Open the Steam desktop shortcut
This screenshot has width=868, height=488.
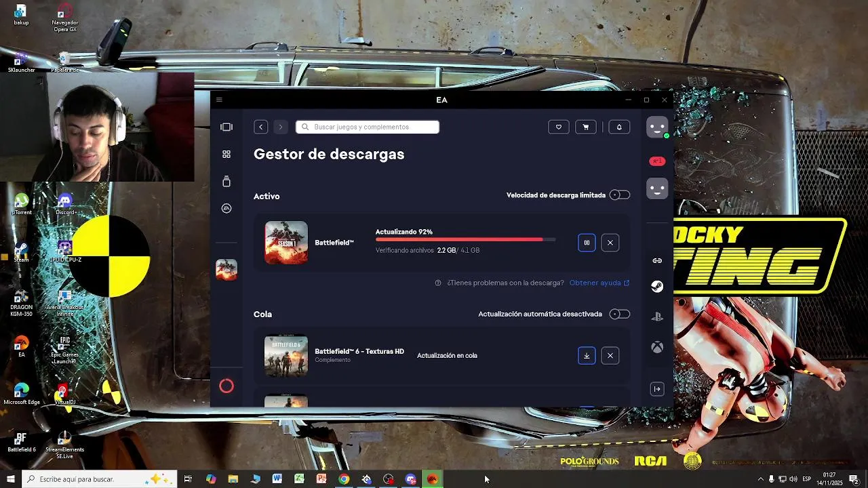pyautogui.click(x=21, y=252)
